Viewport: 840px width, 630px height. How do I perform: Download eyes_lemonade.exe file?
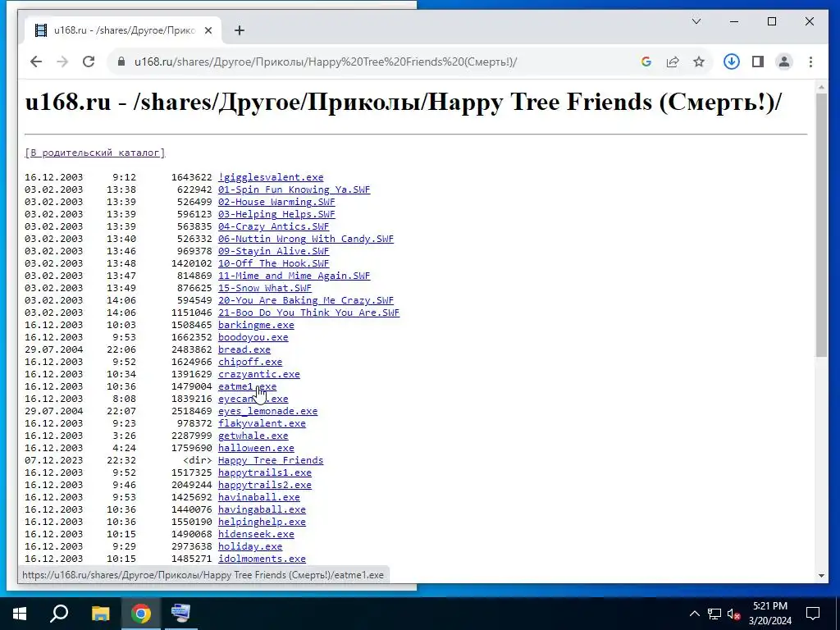pos(268,412)
